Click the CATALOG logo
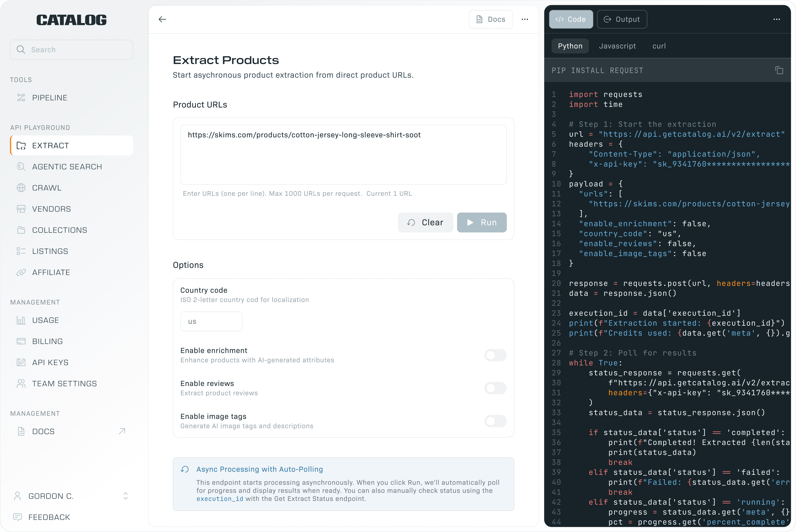This screenshot has height=532, width=796. point(71,20)
